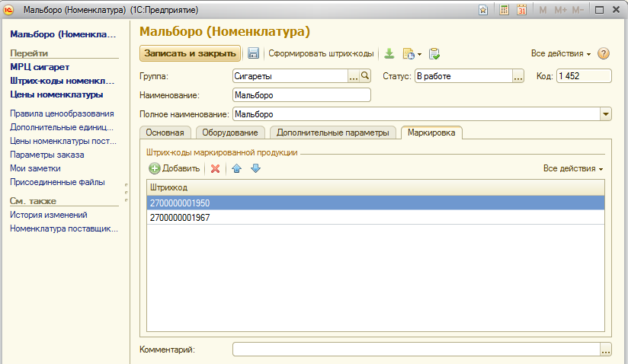Open the document-with-clock icon dropdown
This screenshot has height=364, width=628.
(412, 53)
